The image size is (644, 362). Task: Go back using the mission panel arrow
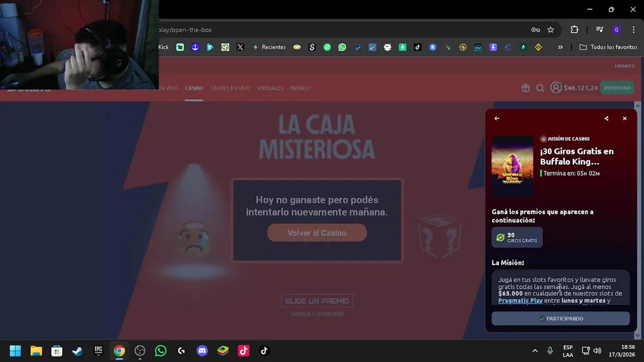497,118
